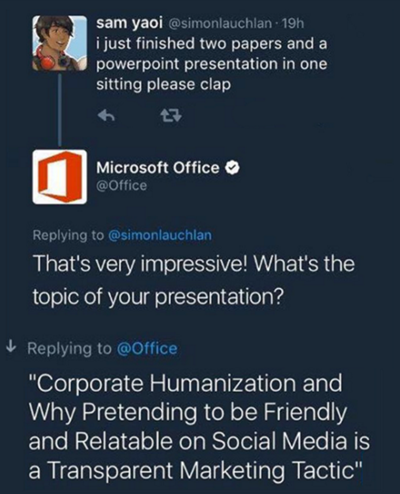The image size is (400, 494).
Task: Click the Microsoft Office display name
Action: [158, 167]
